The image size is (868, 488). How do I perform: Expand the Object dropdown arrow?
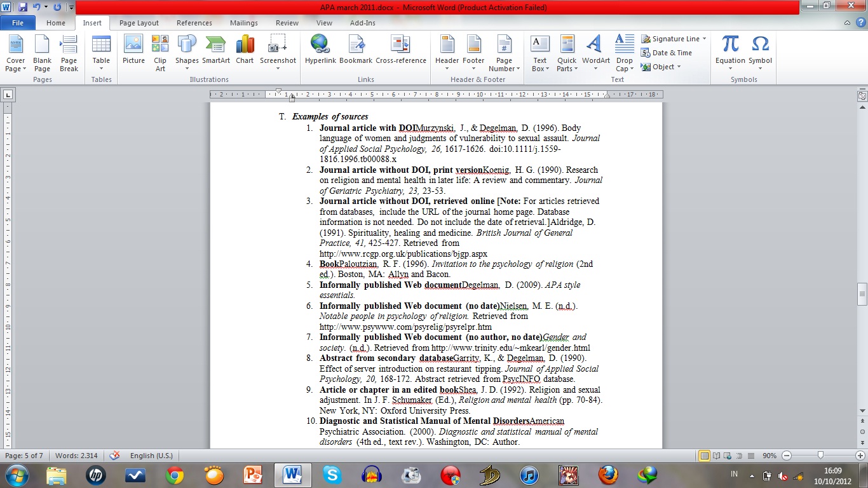click(x=679, y=67)
